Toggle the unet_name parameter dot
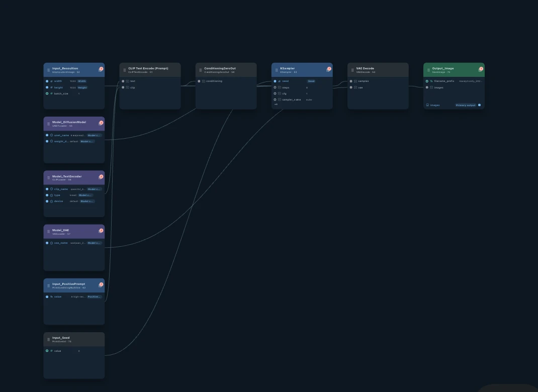The height and width of the screenshot is (392, 538). tap(47, 135)
